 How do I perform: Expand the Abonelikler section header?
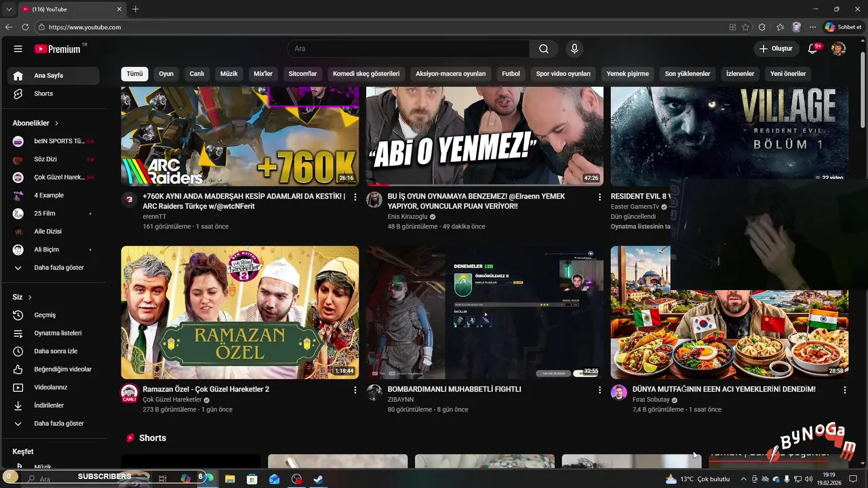[36, 123]
